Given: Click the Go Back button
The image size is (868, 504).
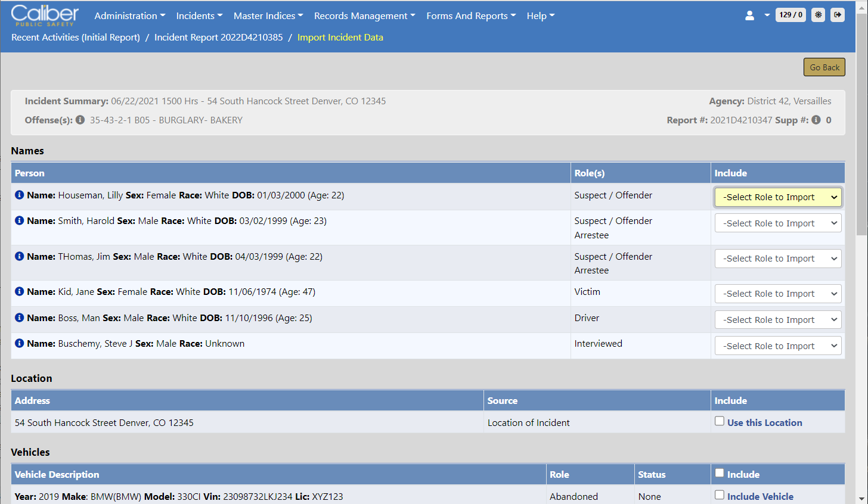Looking at the screenshot, I should coord(824,67).
